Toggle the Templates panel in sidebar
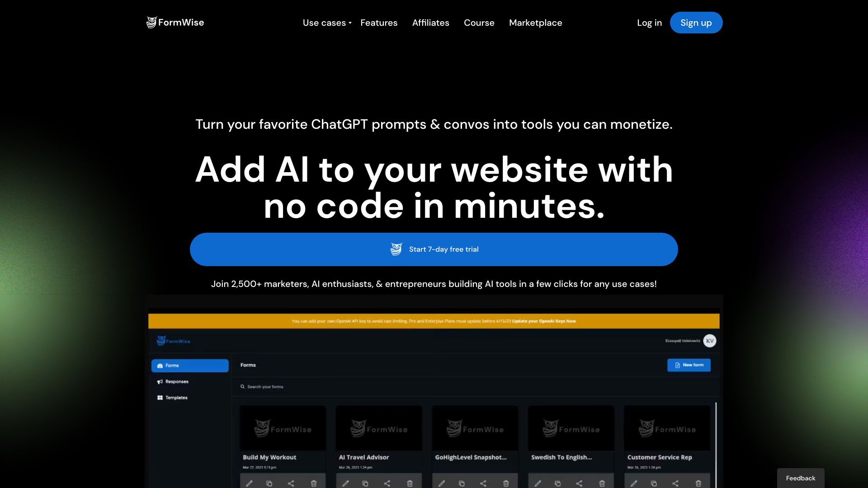 176,398
